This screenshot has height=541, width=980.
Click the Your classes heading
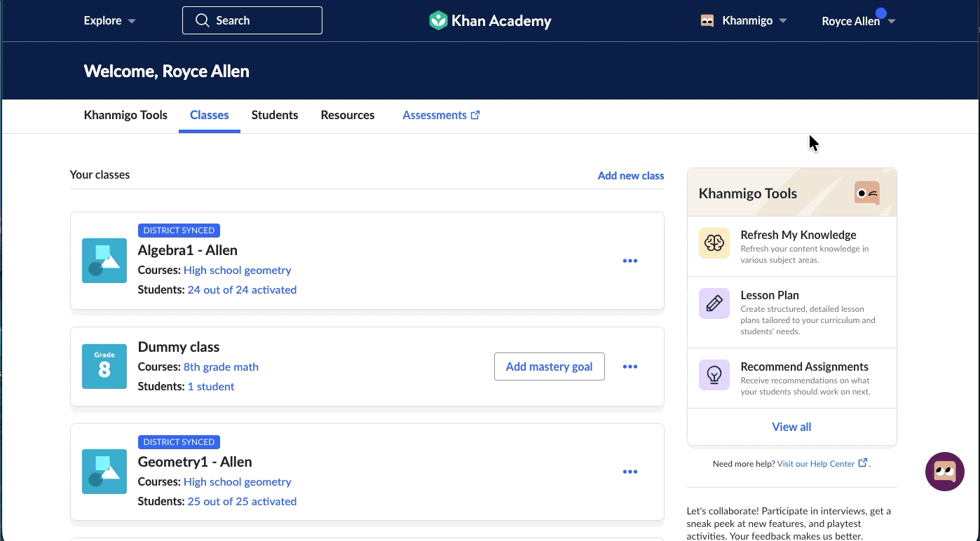[100, 174]
